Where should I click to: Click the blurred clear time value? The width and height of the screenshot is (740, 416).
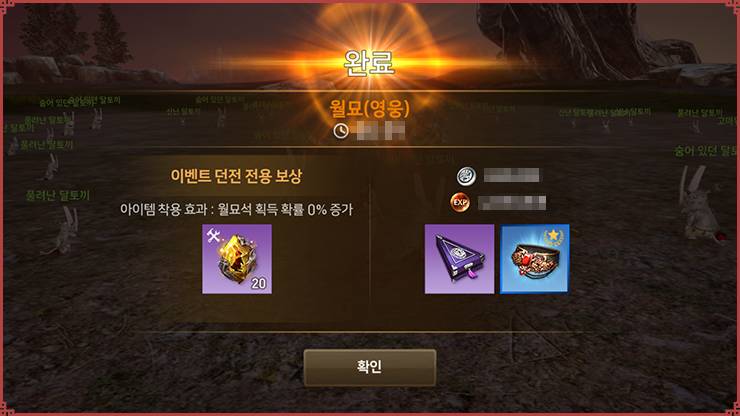point(379,131)
